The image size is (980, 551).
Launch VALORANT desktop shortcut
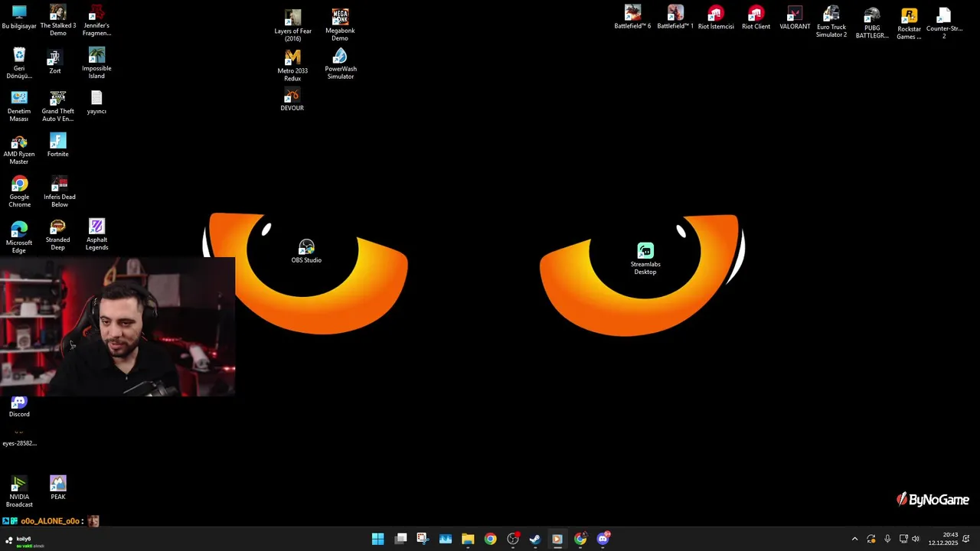(795, 18)
